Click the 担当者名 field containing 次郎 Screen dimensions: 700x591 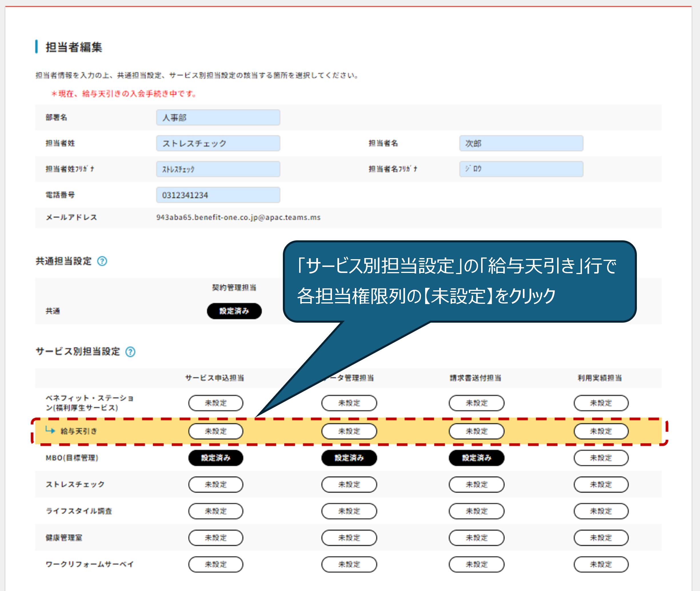point(521,143)
